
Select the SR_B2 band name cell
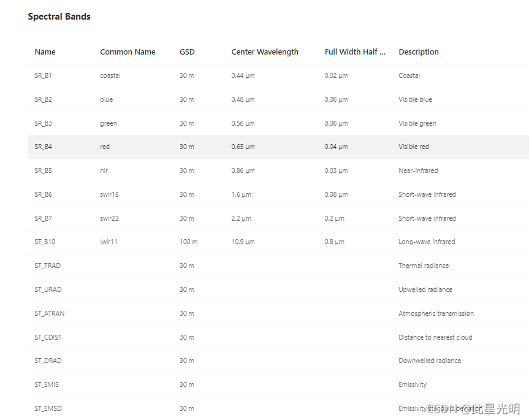pyautogui.click(x=43, y=99)
